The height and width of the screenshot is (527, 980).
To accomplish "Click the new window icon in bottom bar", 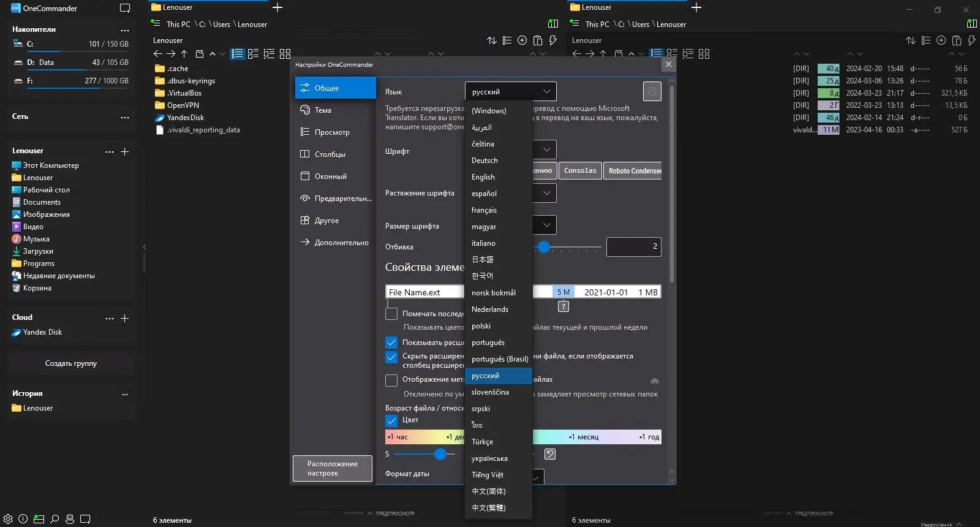I will point(85,519).
